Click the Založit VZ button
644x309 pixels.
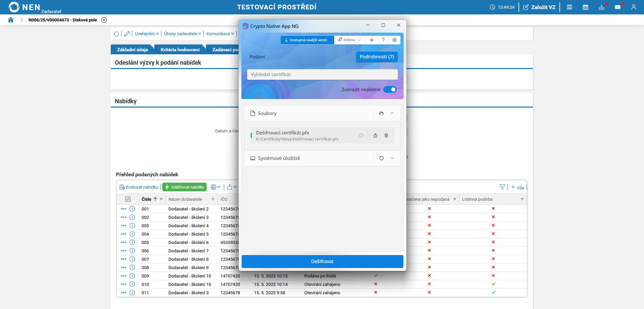click(539, 7)
